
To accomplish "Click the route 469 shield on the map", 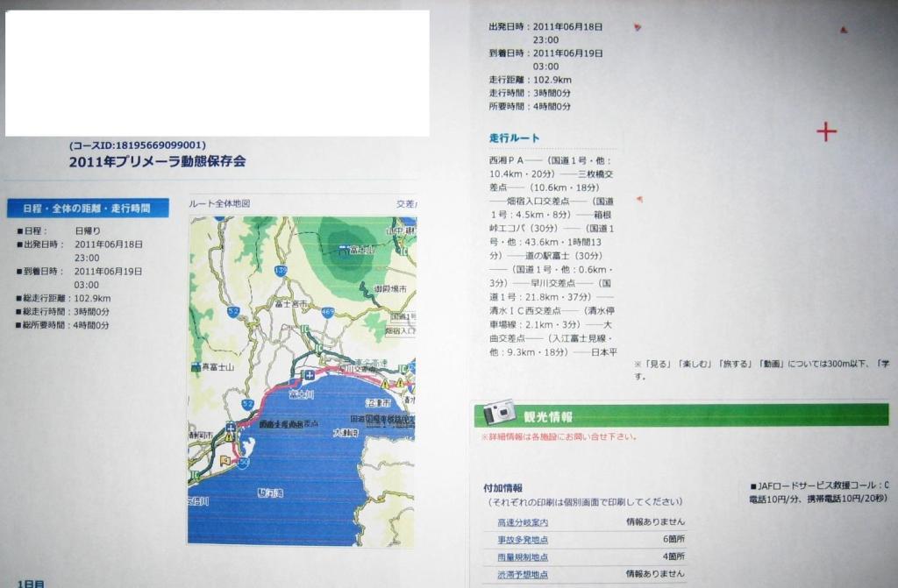I will click(x=328, y=313).
